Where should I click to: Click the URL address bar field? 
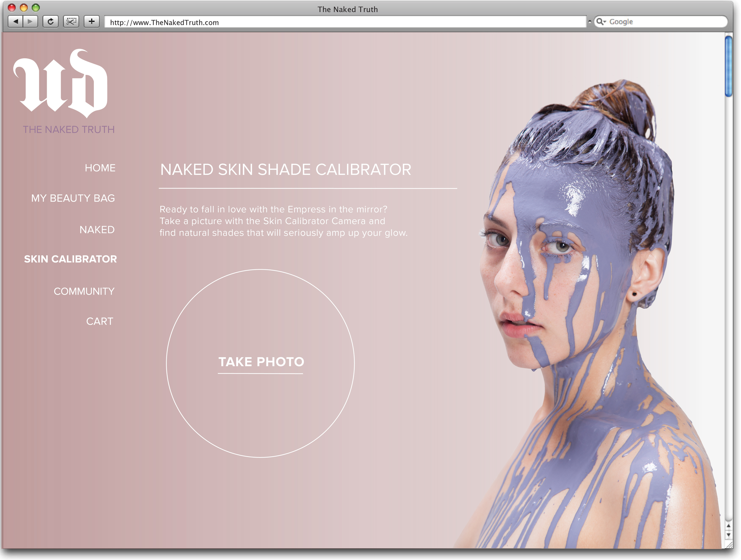pyautogui.click(x=345, y=23)
